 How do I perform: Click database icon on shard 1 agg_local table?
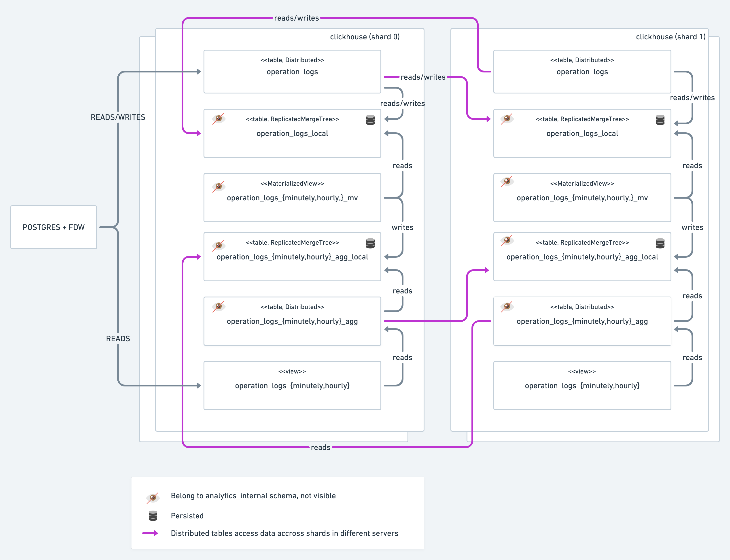[660, 243]
